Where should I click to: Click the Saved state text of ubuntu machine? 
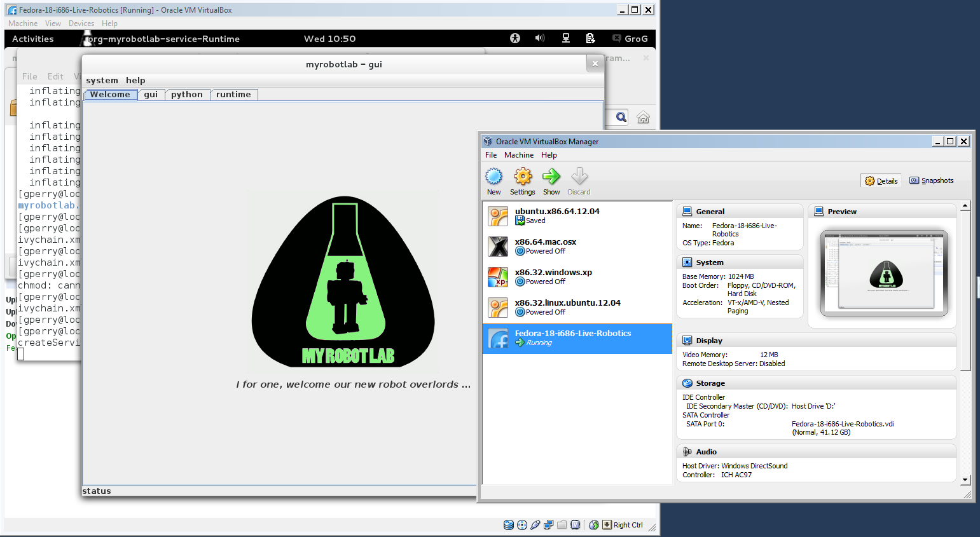click(x=535, y=221)
